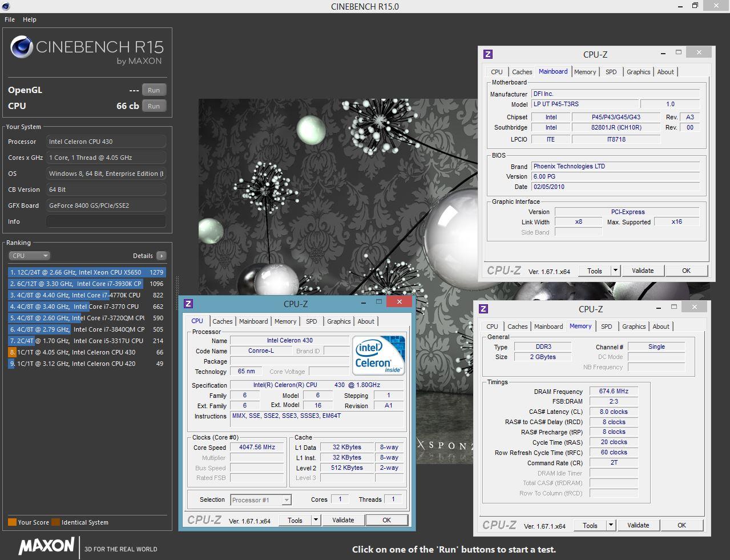Switch to Caches tab in the CPU window

223,321
